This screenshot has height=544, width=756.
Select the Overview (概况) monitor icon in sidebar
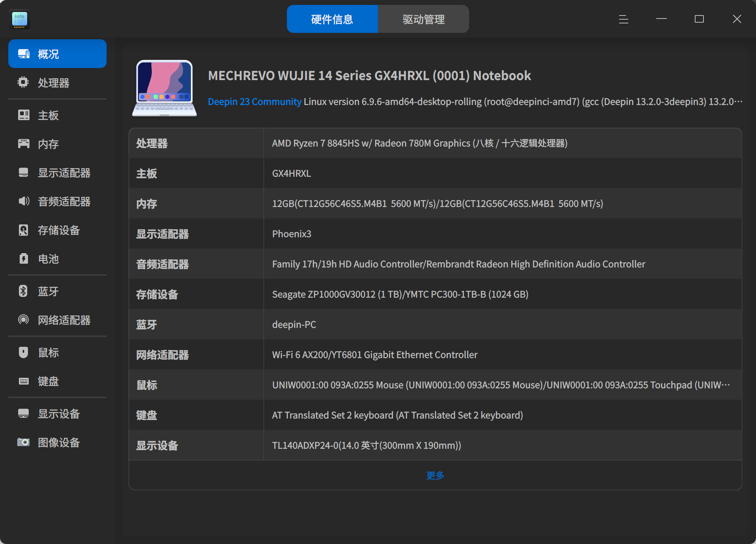click(x=24, y=54)
